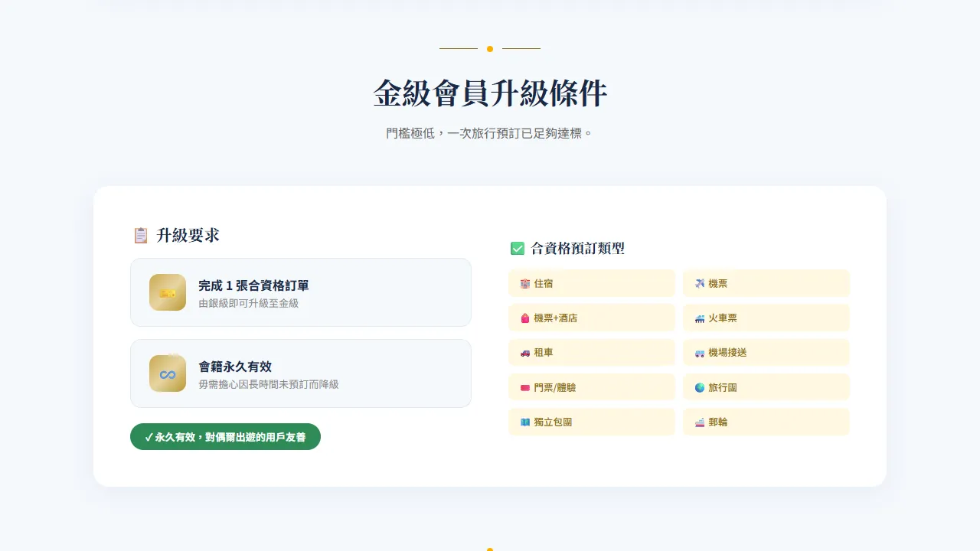Screen dimensions: 980x551
Task: Open the 完成 1 張合資格訂單 card
Action: [300, 292]
